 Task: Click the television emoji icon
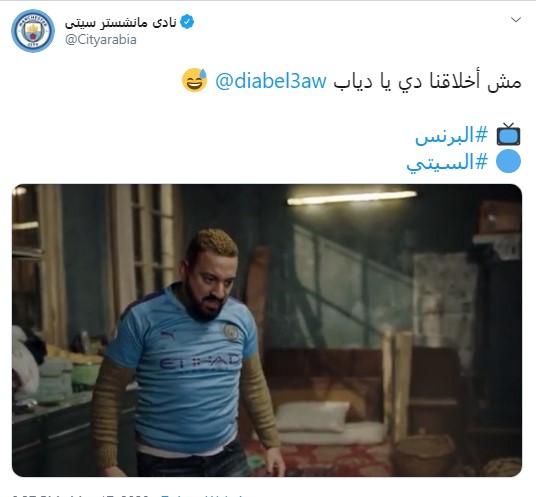509,134
